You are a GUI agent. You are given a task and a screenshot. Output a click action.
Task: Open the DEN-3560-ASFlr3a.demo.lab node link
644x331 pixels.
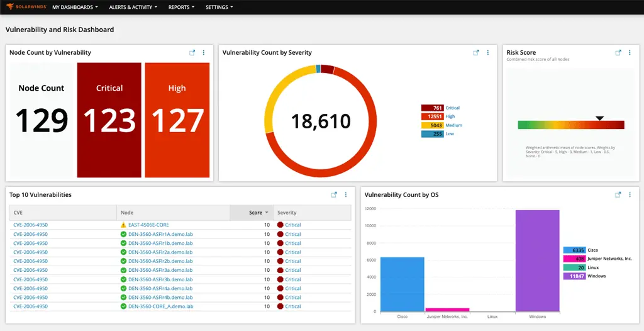(x=160, y=270)
